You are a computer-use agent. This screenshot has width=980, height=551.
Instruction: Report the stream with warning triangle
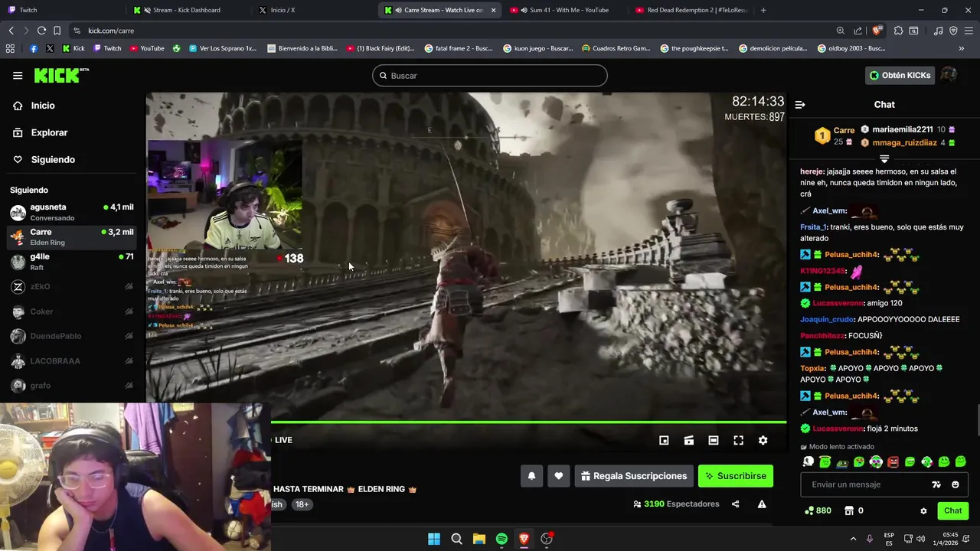pyautogui.click(x=762, y=504)
